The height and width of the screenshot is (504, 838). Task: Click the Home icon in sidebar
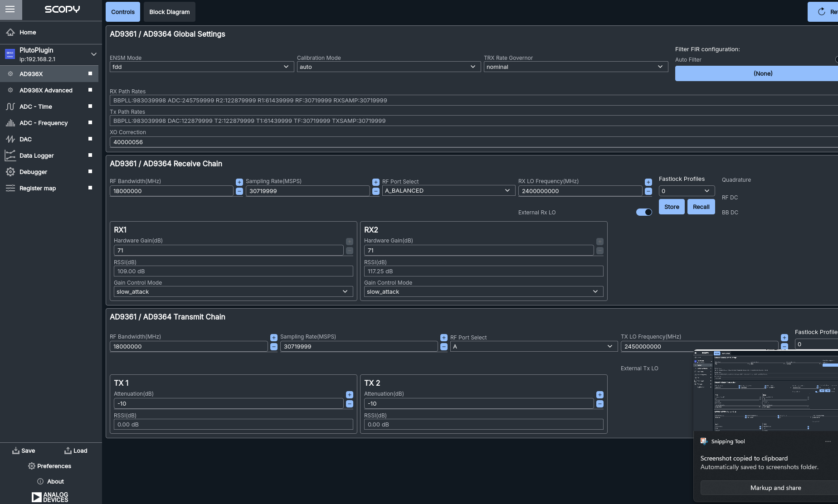pos(10,32)
